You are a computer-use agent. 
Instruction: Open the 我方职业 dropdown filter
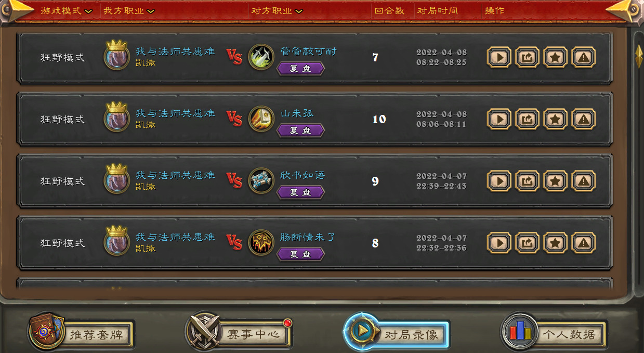tap(129, 10)
